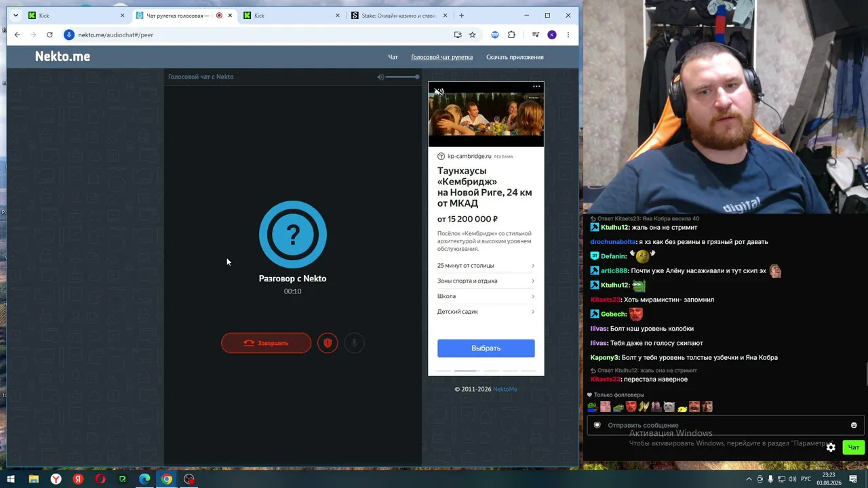Open the browser extensions puzzle icon

pos(511,35)
